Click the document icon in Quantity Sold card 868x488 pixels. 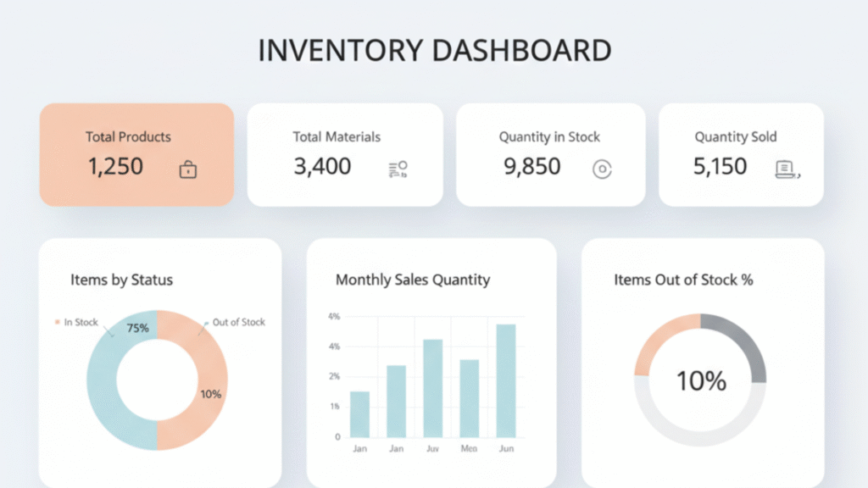pos(787,169)
